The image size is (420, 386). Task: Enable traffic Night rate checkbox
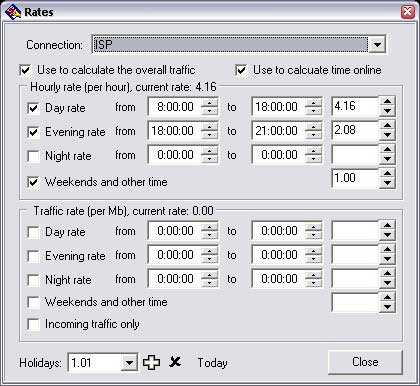(33, 280)
